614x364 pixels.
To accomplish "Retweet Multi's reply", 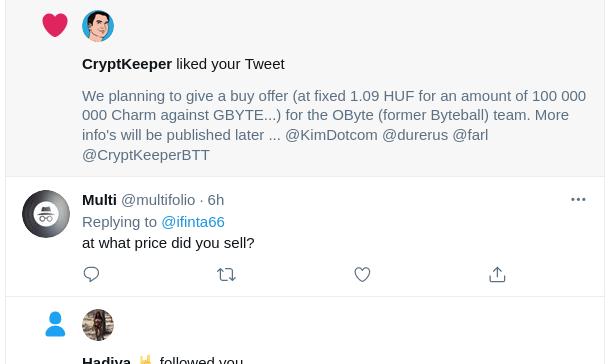I will coord(226,275).
